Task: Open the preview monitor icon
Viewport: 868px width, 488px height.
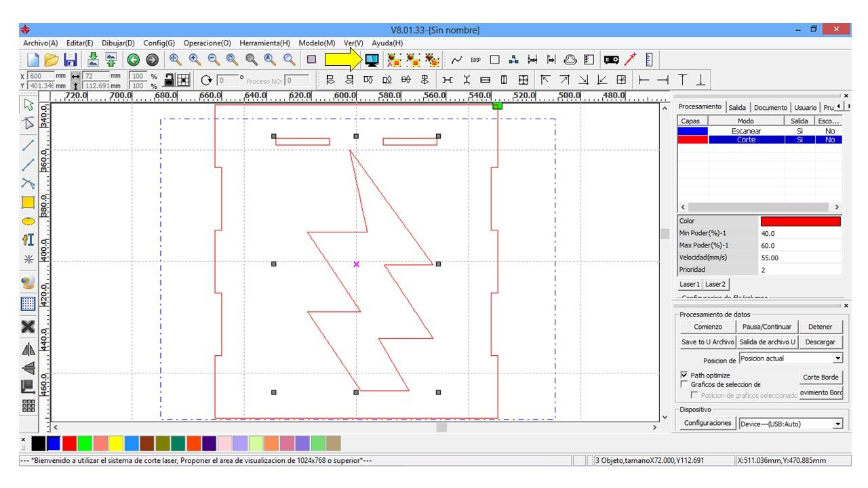Action: point(372,60)
